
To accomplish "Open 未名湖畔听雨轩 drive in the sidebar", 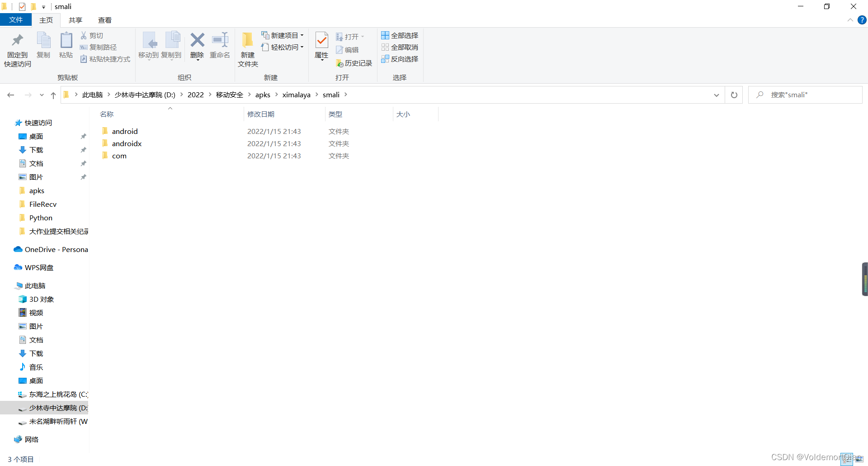I will (53, 421).
